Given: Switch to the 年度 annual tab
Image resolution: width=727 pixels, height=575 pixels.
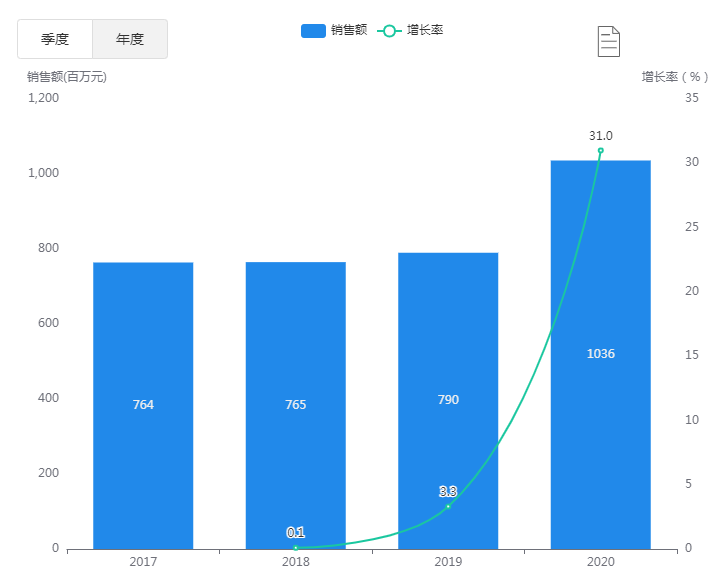Looking at the screenshot, I should pos(130,39).
